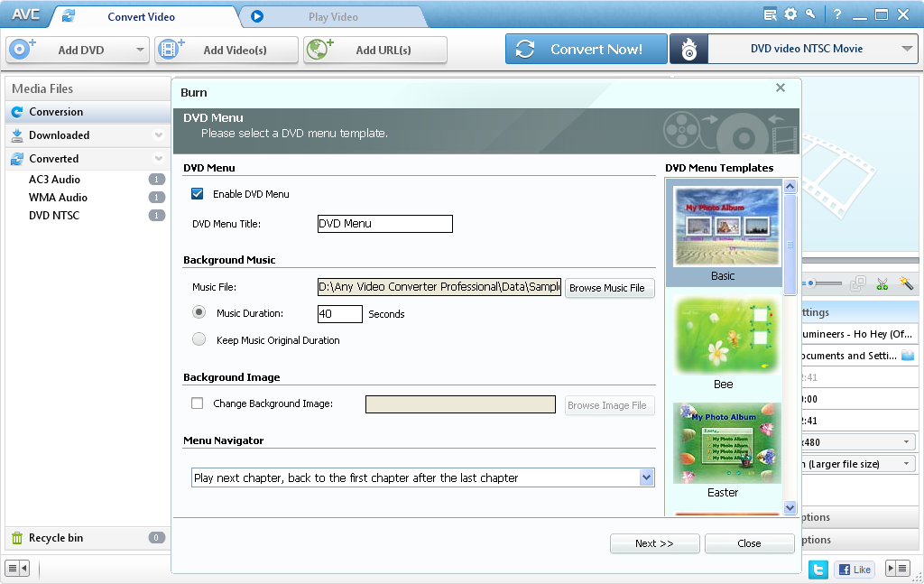Image resolution: width=924 pixels, height=584 pixels.
Task: Open settings gear in title bar
Action: pos(790,14)
